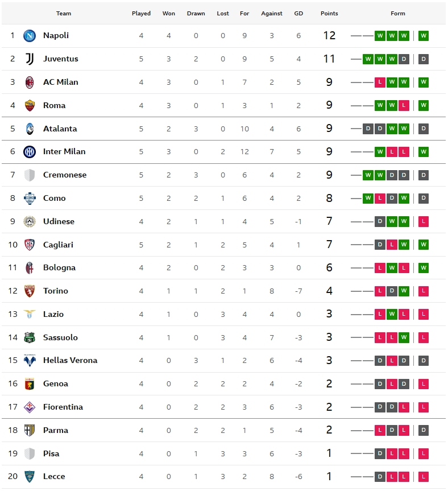Click the Napoli club crest icon
This screenshot has width=448, height=491.
point(30,36)
